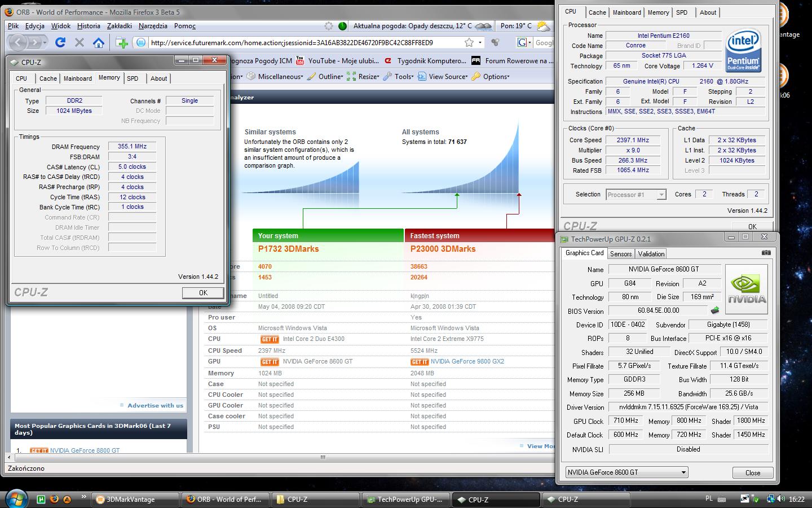The width and height of the screenshot is (812, 508).
Task: Click the P1732 3DMarks score
Action: (289, 249)
